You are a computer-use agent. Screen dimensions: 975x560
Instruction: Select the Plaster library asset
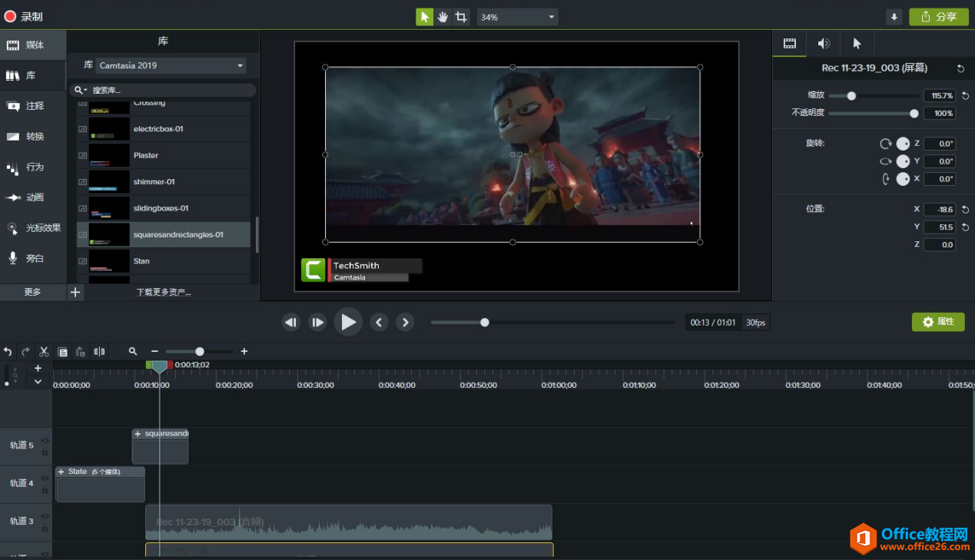coord(164,155)
